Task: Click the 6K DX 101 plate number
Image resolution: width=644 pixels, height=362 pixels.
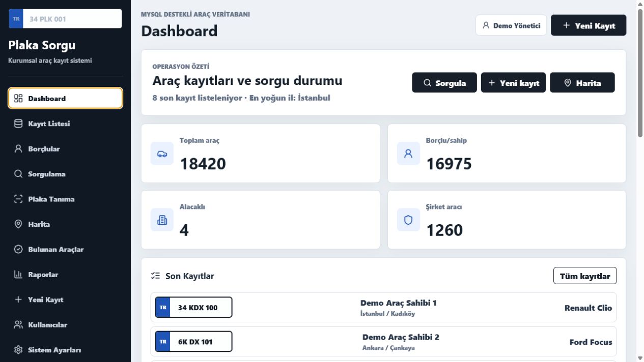Action: pos(195,342)
